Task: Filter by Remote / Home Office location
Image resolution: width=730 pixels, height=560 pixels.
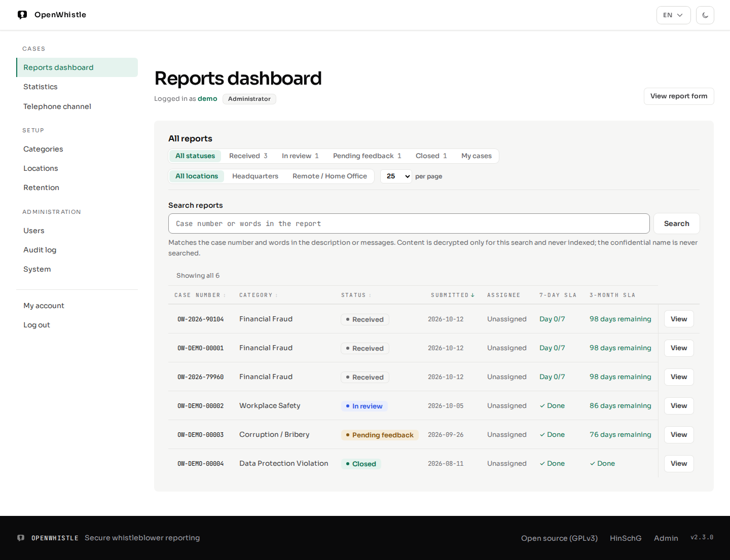Action: tap(330, 176)
